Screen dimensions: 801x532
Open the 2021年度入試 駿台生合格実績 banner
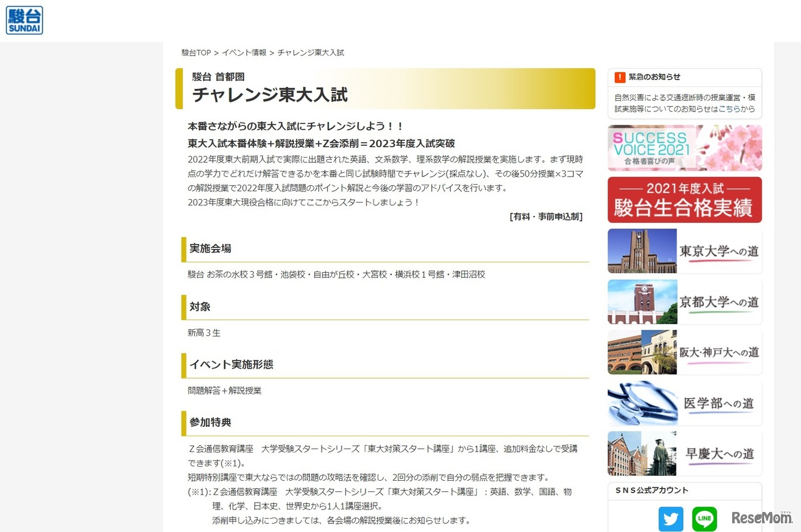pos(685,200)
